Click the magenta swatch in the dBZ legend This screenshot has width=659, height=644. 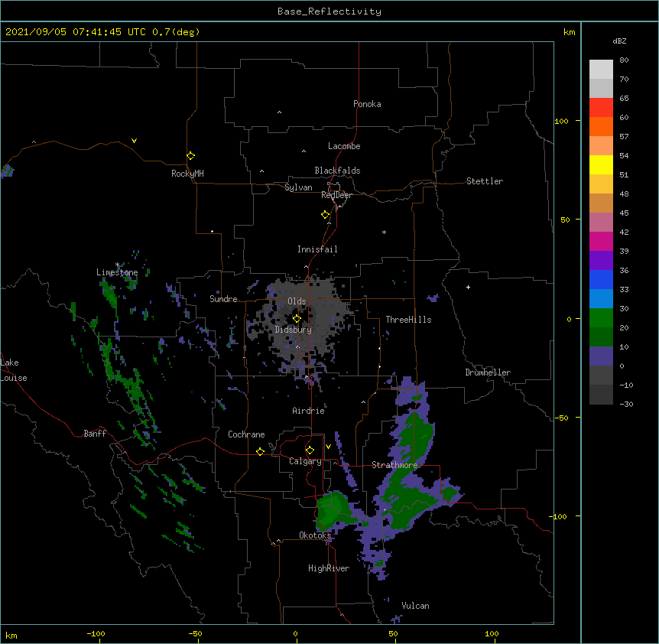(x=601, y=241)
